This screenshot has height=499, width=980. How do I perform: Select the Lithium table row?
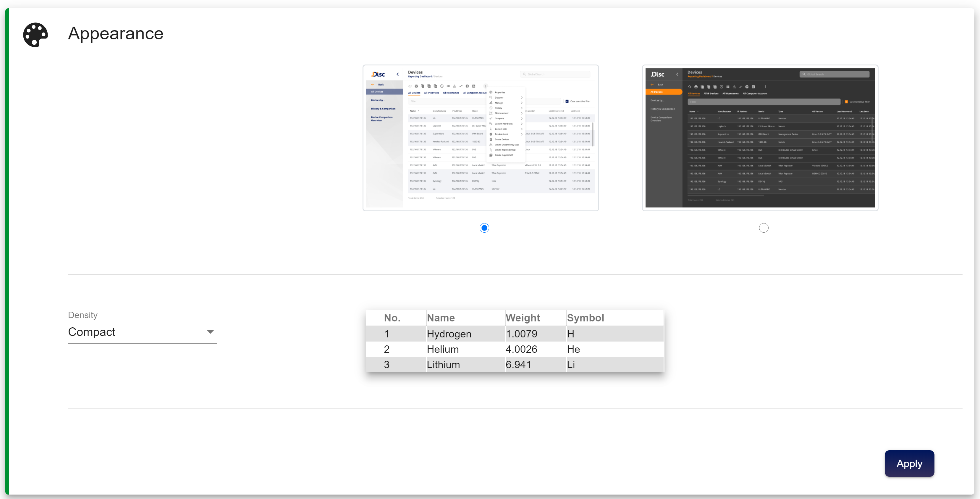[x=514, y=365]
